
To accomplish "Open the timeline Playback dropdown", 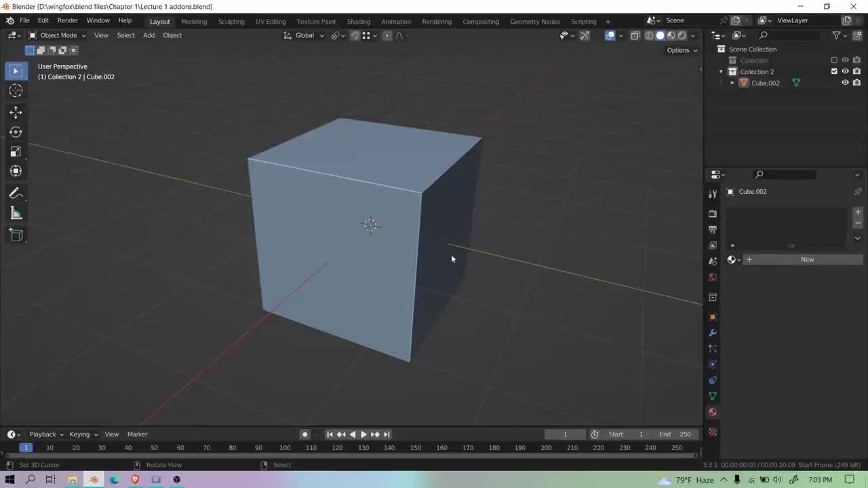I will (x=46, y=434).
